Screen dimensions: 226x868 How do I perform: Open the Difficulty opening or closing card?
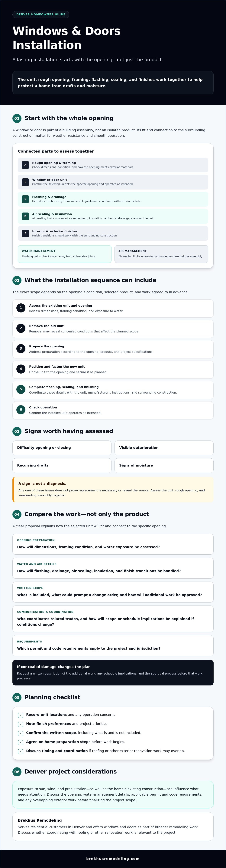62,448
